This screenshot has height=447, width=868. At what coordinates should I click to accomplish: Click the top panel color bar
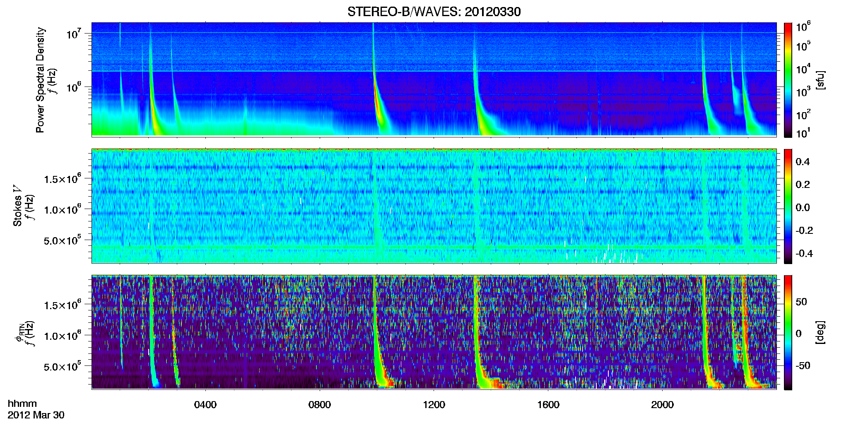pos(788,80)
